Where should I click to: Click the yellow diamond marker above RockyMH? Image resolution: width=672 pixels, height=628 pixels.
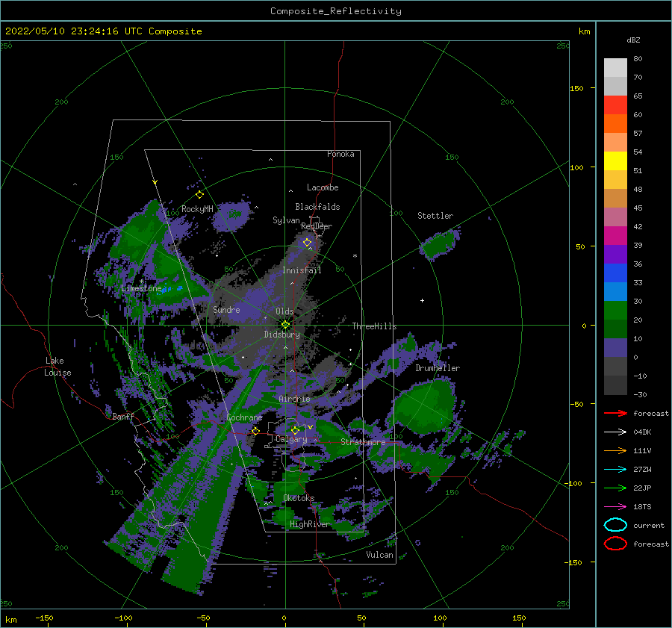[199, 195]
